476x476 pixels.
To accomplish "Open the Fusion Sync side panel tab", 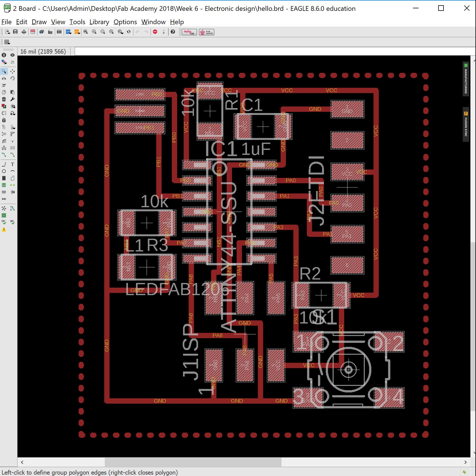I will tap(466, 124).
